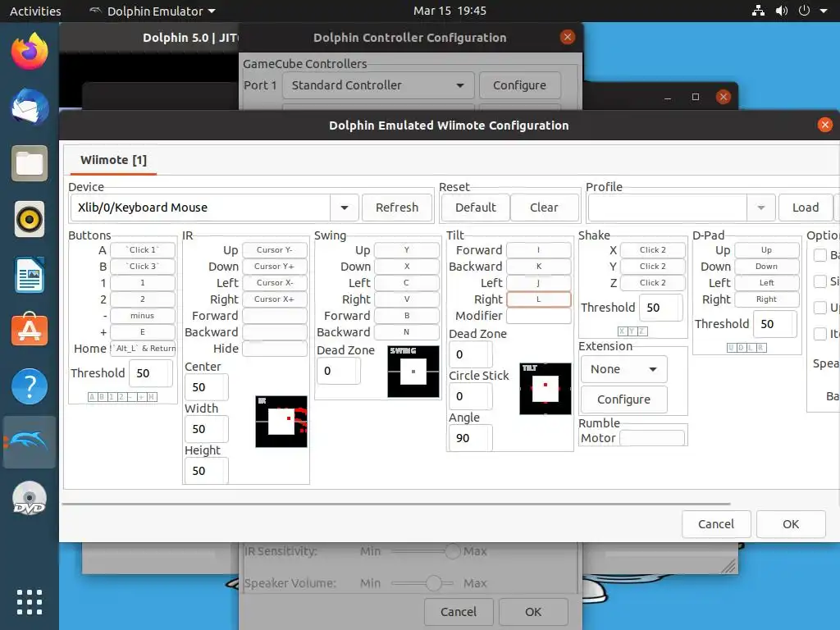Toggle the first checkbox under Options
This screenshot has height=630, width=840.
(820, 255)
